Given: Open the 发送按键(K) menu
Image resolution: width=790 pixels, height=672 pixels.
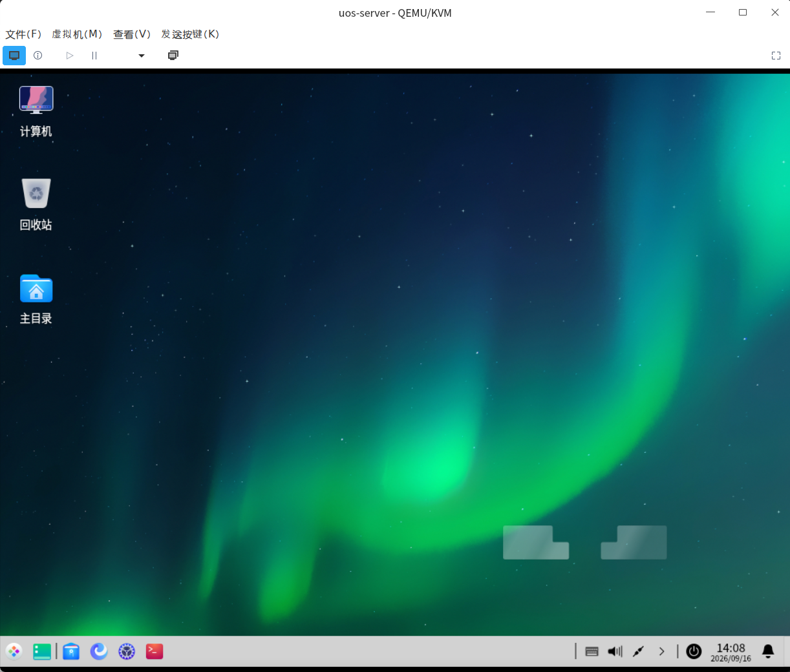Looking at the screenshot, I should point(190,34).
